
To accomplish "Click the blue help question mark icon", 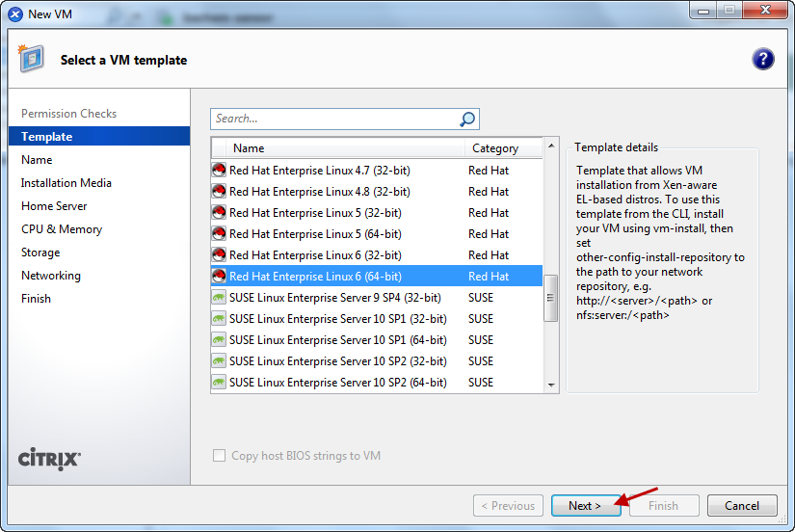I will [x=762, y=60].
